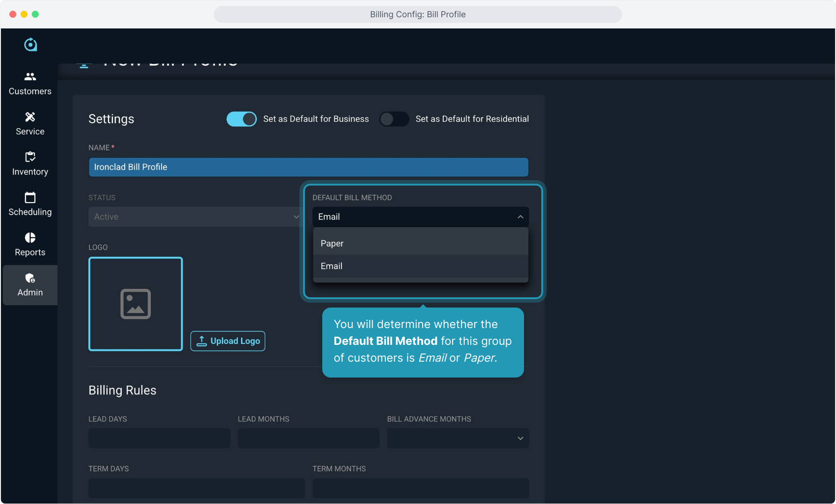836x504 pixels.
Task: Open the Service tools icon
Action: point(30,117)
